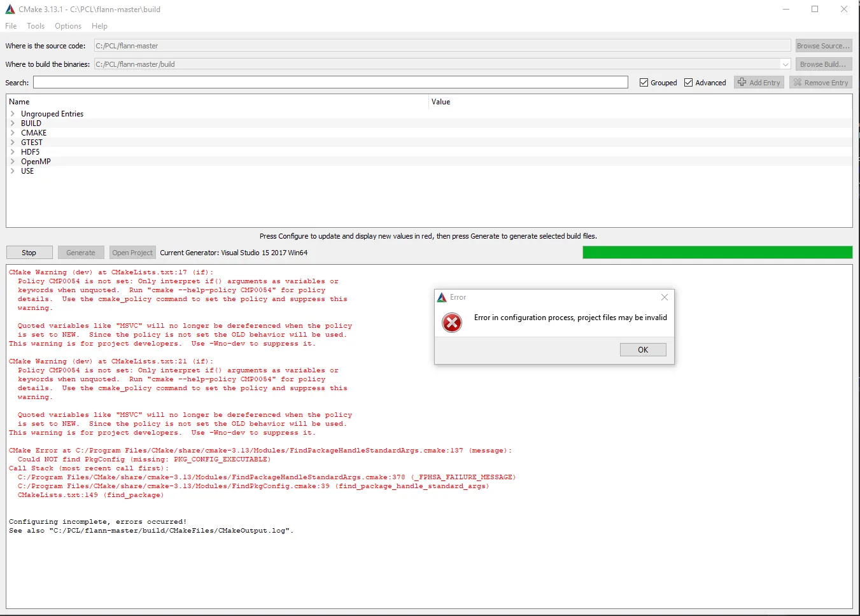Toggle the Grouped checkbox

click(x=644, y=83)
